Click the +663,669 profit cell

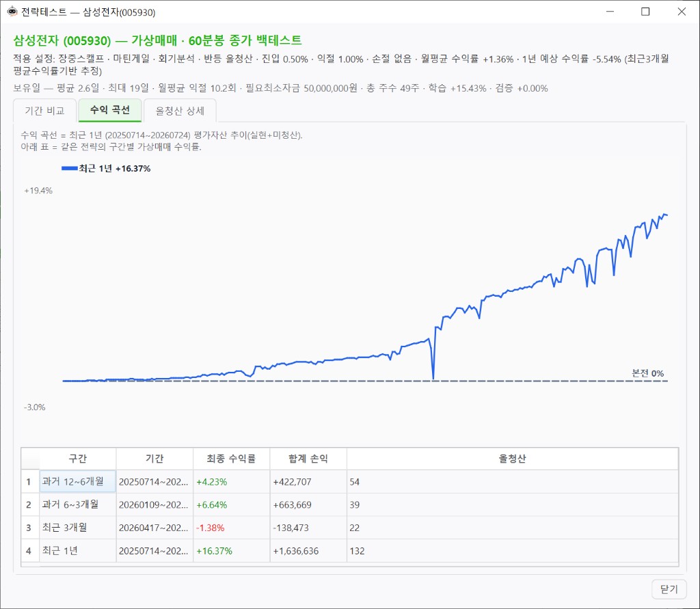(x=308, y=505)
